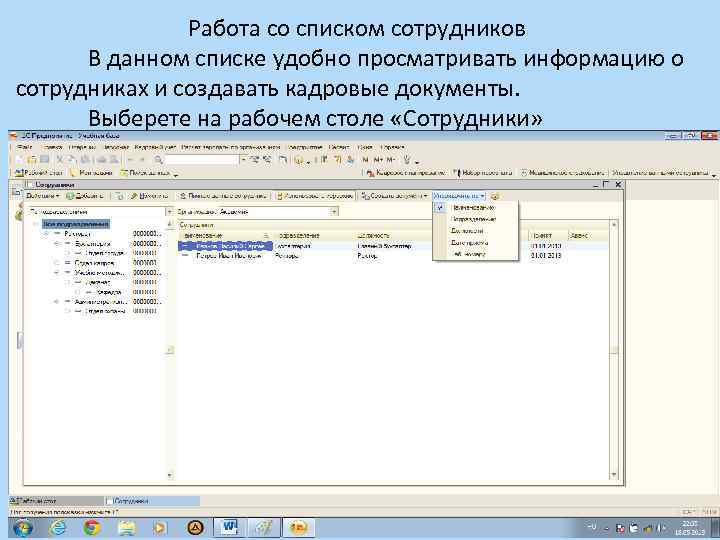Click the Open folder icon in main toolbar

(x=32, y=159)
